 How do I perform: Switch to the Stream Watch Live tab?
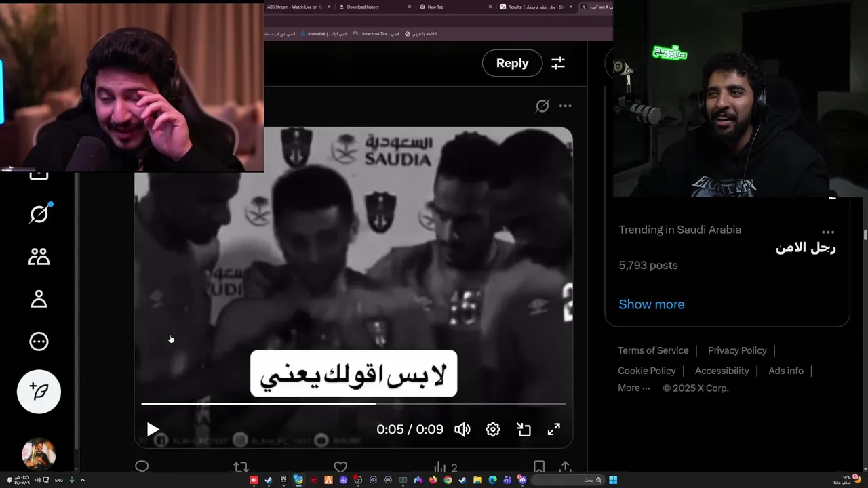pyautogui.click(x=298, y=7)
